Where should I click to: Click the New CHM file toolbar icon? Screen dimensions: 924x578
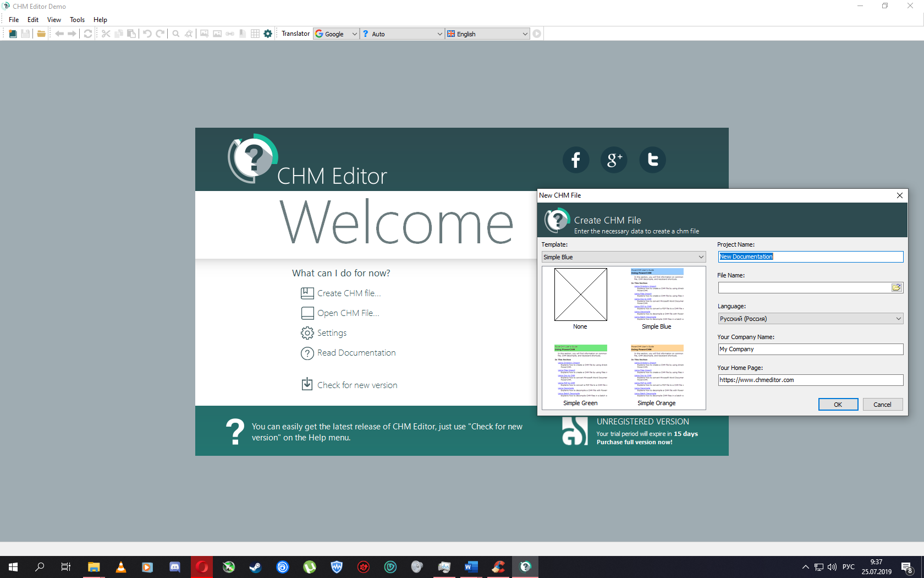coord(13,34)
